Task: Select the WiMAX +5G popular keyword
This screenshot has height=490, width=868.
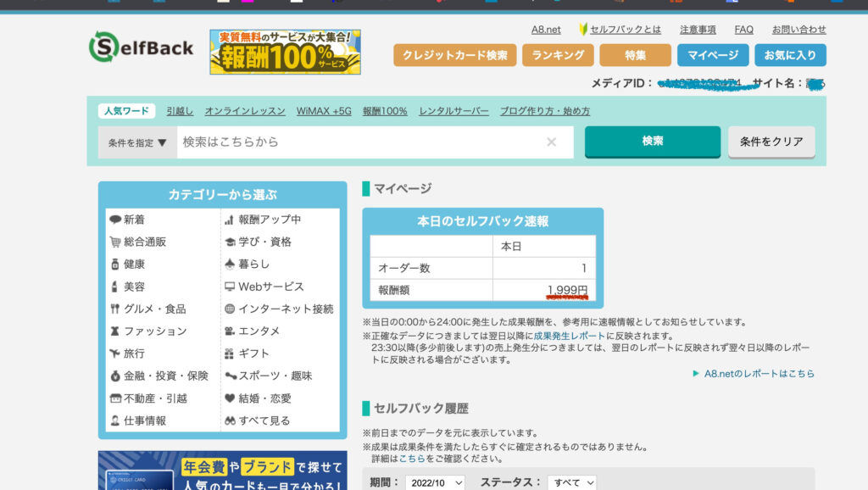Action: pyautogui.click(x=324, y=111)
